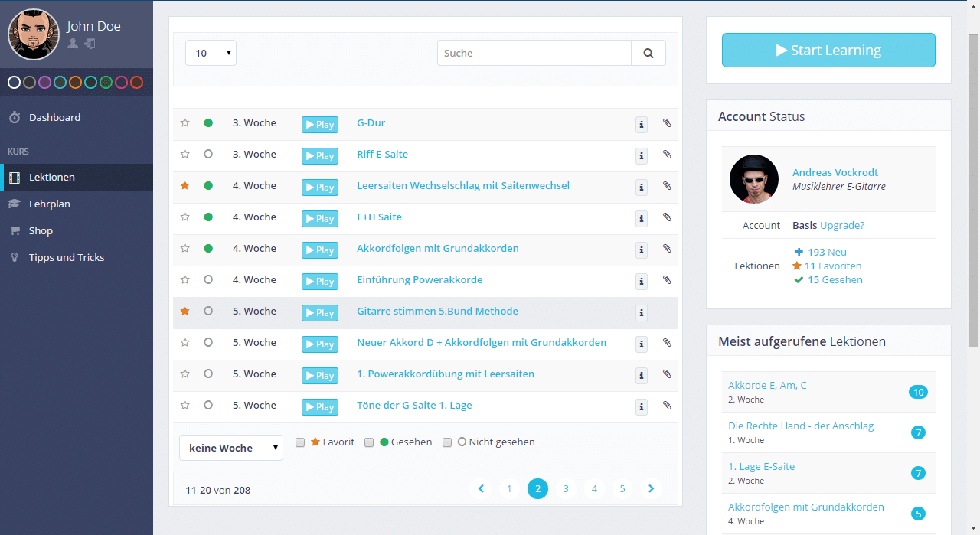Image resolution: width=980 pixels, height=535 pixels.
Task: Open Lehrplan in sidebar
Action: (77, 204)
